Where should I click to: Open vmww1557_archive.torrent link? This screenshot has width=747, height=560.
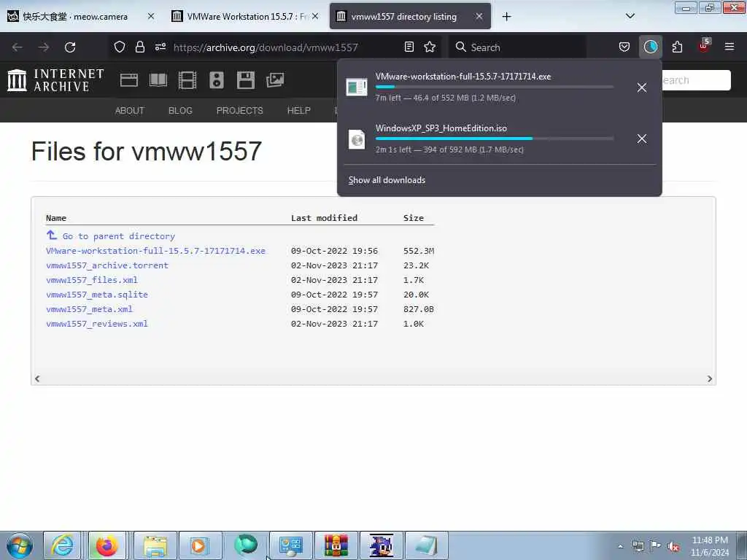click(x=107, y=265)
